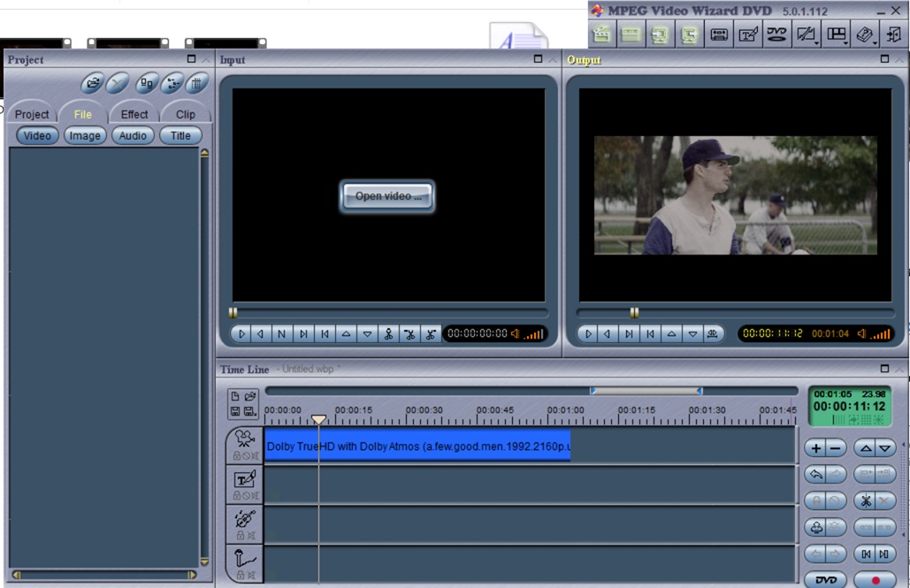
Task: Click the Output monitor seek bar handle
Action: [x=634, y=313]
